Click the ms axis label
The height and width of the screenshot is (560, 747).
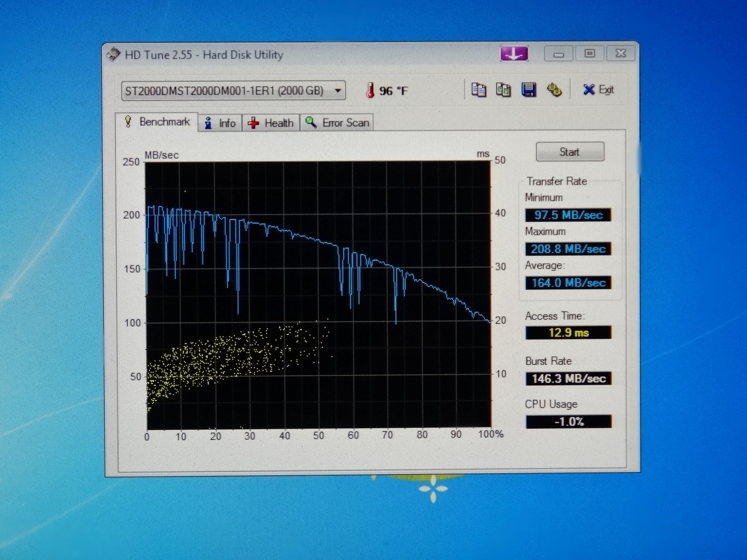(x=483, y=154)
